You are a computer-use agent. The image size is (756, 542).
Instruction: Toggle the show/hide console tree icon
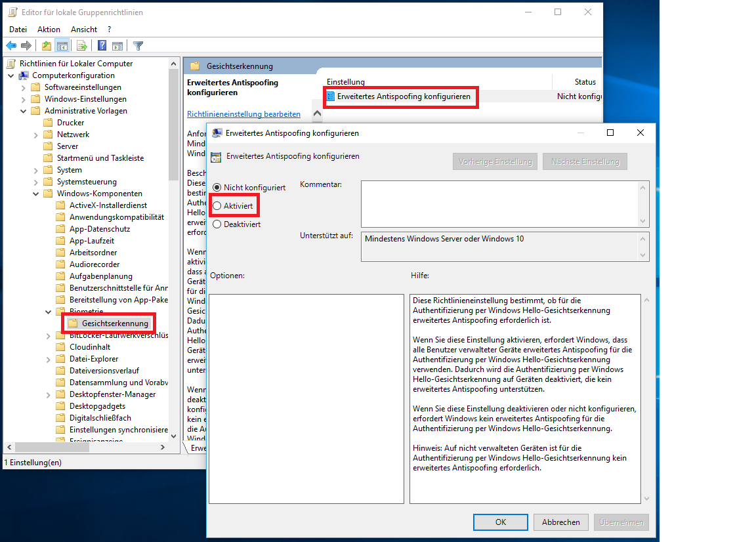[62, 46]
